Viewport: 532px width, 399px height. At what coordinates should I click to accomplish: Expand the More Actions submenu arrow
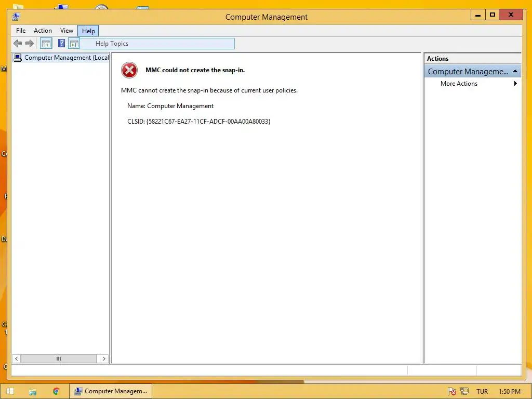pos(515,84)
